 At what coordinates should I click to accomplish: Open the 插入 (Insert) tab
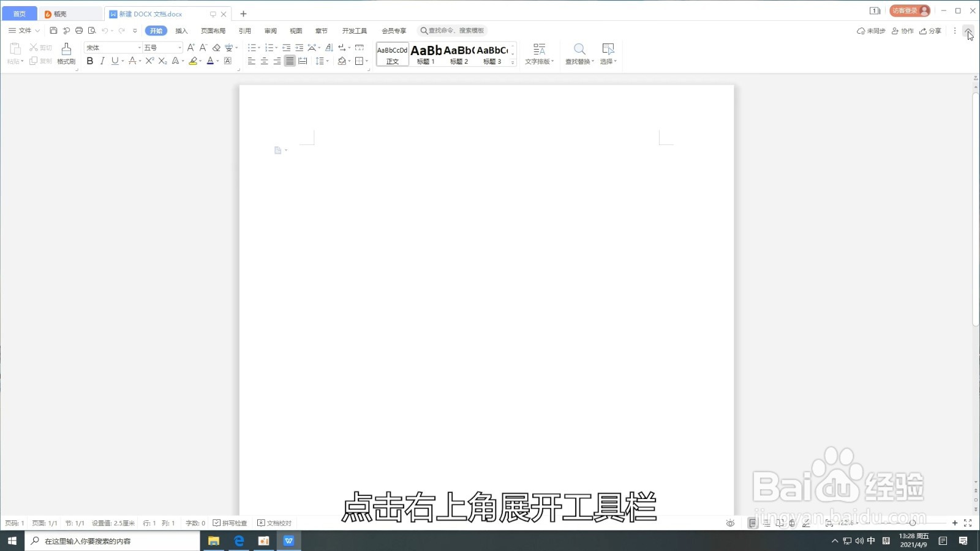(x=181, y=31)
